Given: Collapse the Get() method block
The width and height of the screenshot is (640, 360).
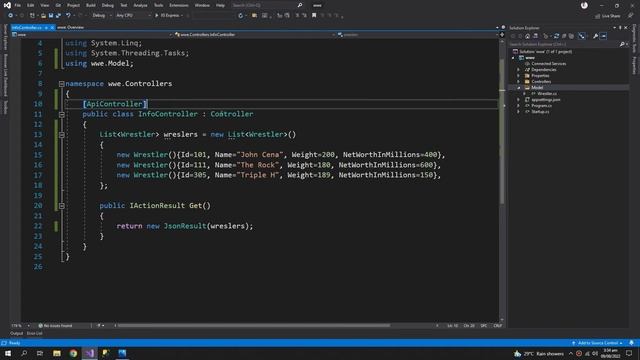Looking at the screenshot, I should [x=62, y=206].
